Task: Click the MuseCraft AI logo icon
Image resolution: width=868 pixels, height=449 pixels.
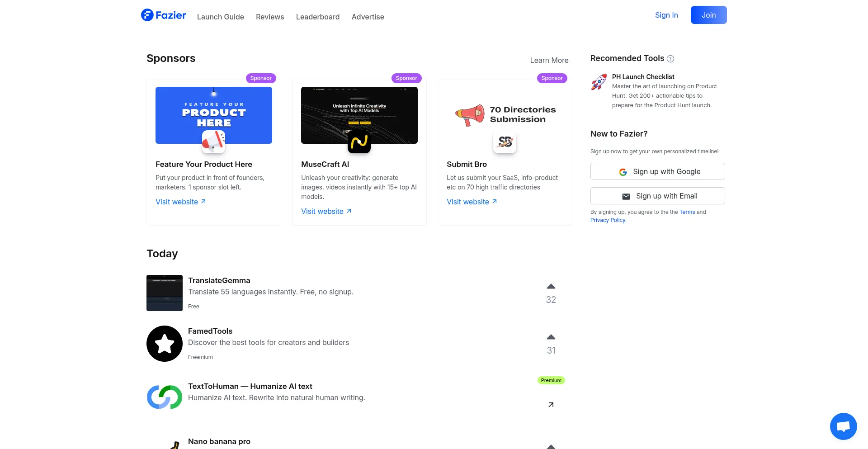Action: 359,142
